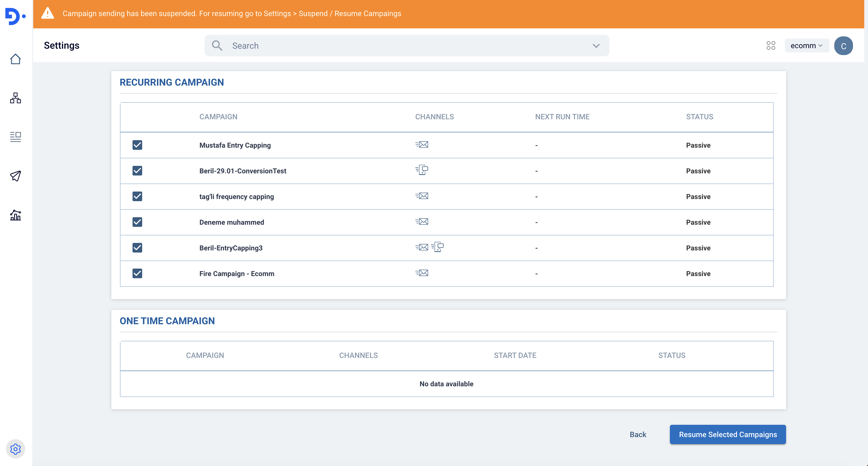
Task: Click the STATUS column header in recurring table
Action: pyautogui.click(x=699, y=117)
